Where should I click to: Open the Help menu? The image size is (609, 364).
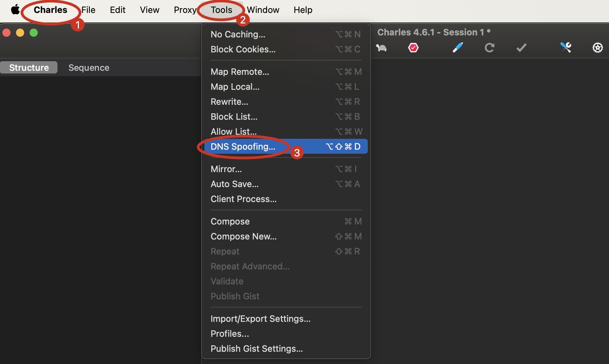[303, 10]
